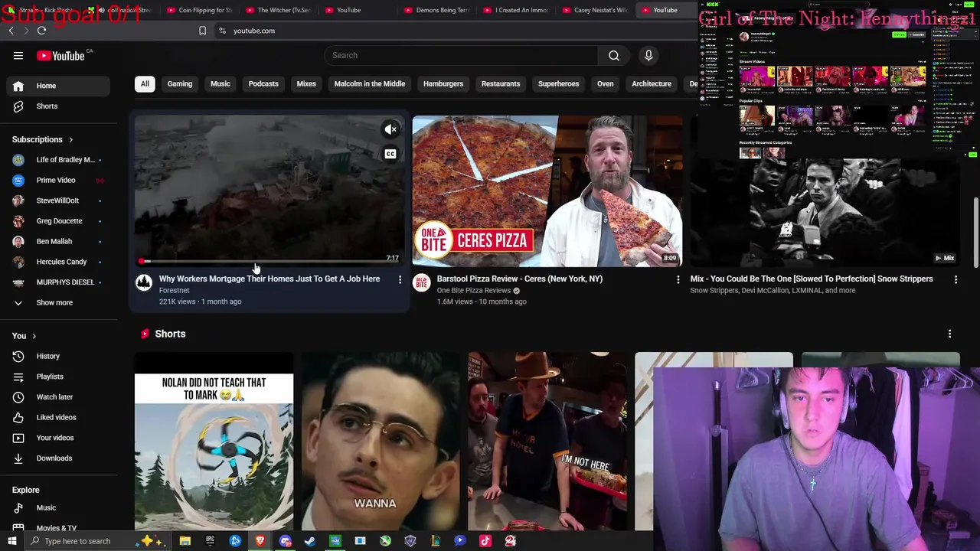Select the Gaming filter chip

tap(180, 83)
